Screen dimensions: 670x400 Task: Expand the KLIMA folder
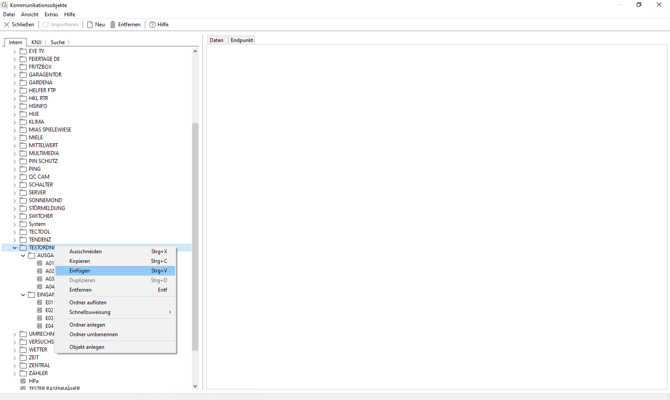click(x=15, y=122)
